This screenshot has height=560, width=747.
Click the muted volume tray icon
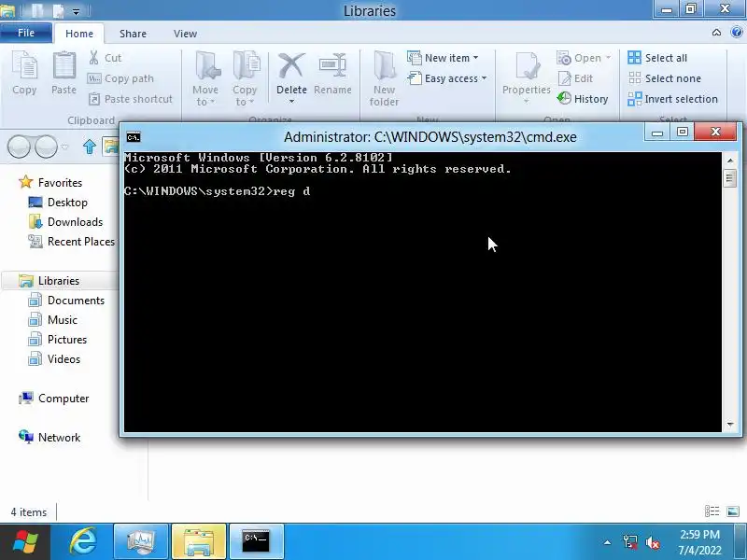pos(652,542)
